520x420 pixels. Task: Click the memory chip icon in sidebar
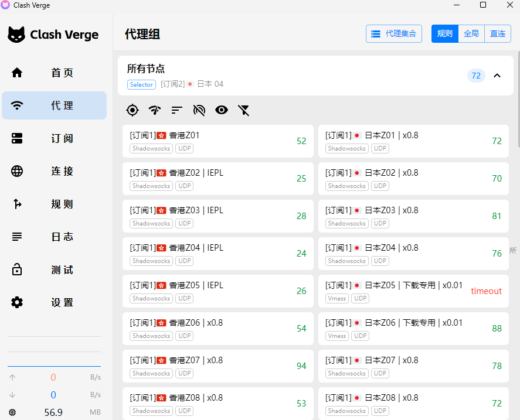coord(12,412)
